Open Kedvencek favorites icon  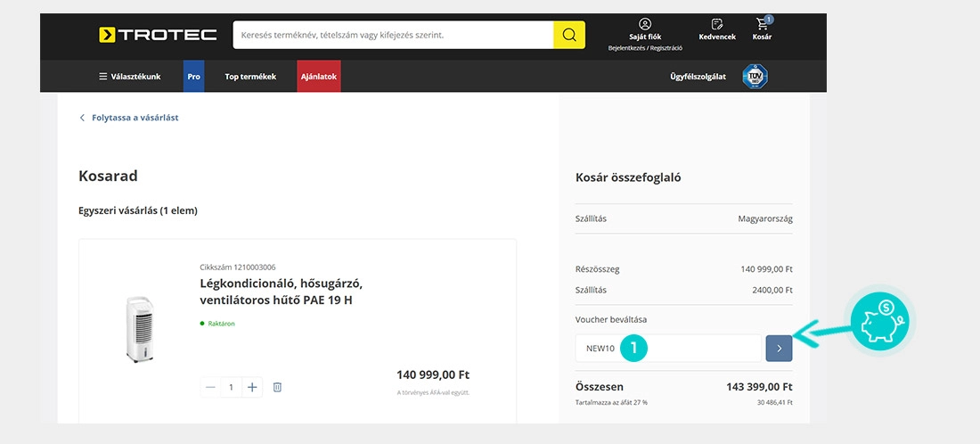coord(717,24)
